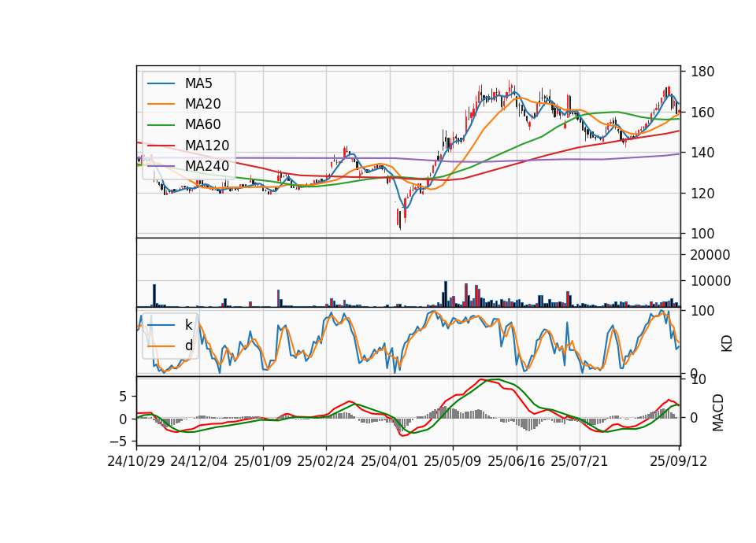Image resolution: width=756 pixels, height=543 pixels.
Task: Click the 25/09/12 date label
Action: click(679, 461)
